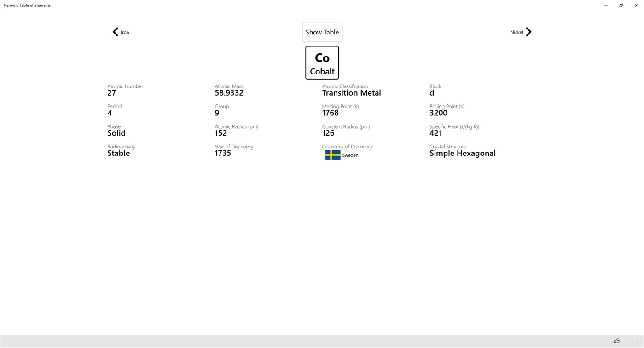Go back to the previous element Iron
Image resolution: width=644 pixels, height=348 pixels.
pos(121,32)
